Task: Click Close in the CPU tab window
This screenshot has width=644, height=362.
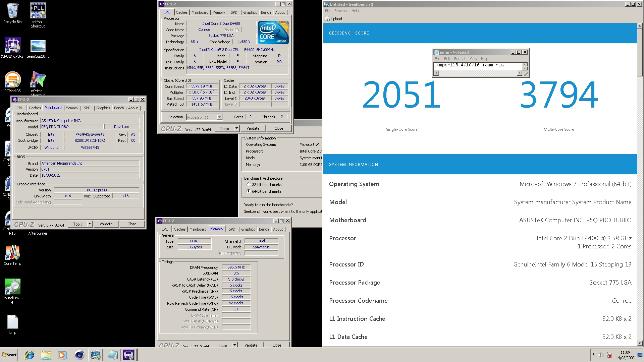Action: click(279, 128)
